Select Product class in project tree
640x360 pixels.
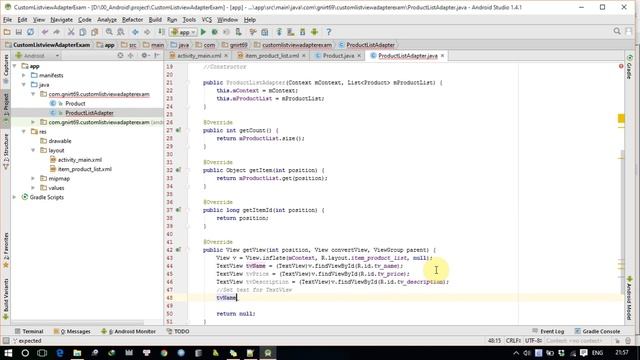tap(75, 104)
